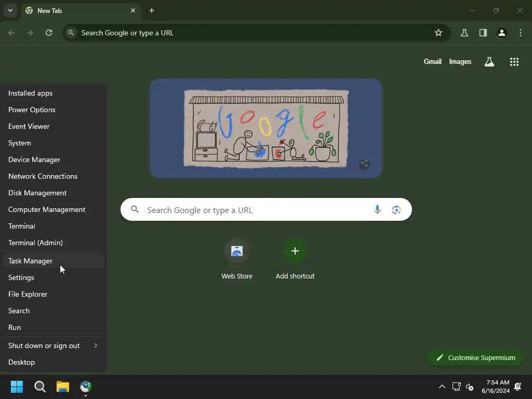Show Desktop via the menu entry
This screenshot has height=399, width=532.
pos(54,362)
